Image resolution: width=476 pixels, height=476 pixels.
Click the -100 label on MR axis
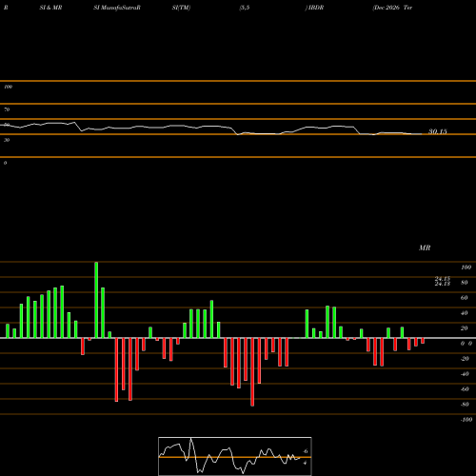coord(466,420)
